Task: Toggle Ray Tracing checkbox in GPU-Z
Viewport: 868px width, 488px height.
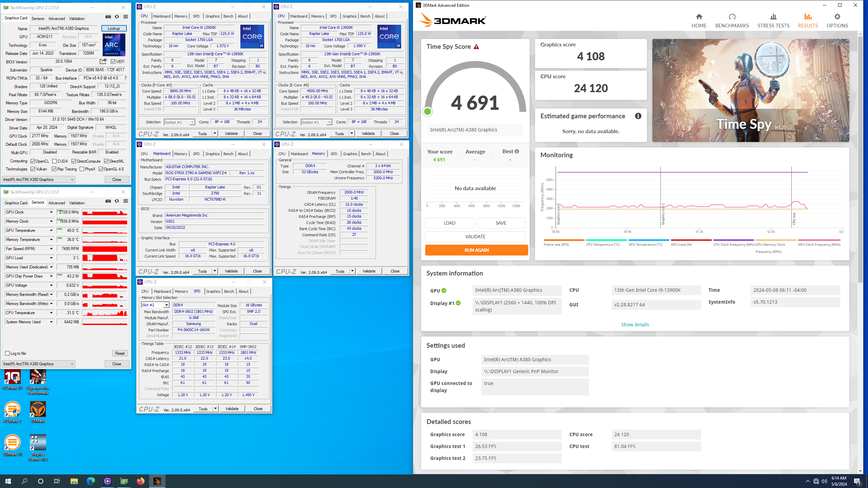Action: point(54,169)
